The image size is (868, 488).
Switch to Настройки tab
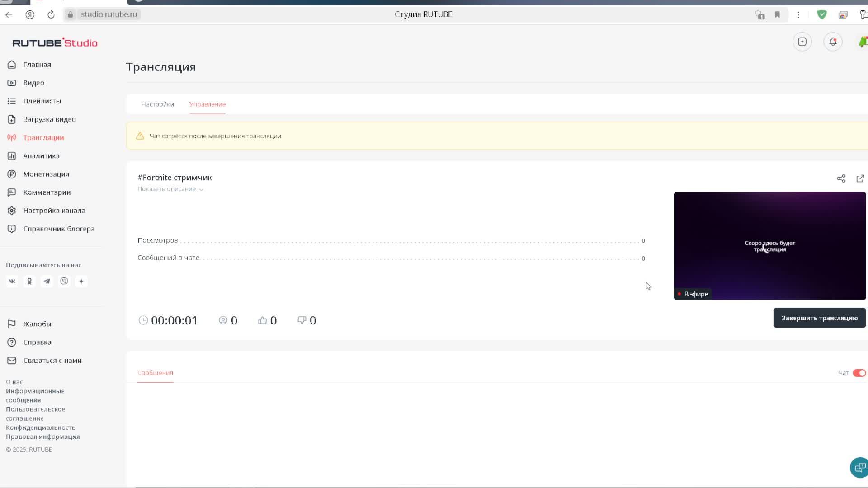click(x=157, y=104)
